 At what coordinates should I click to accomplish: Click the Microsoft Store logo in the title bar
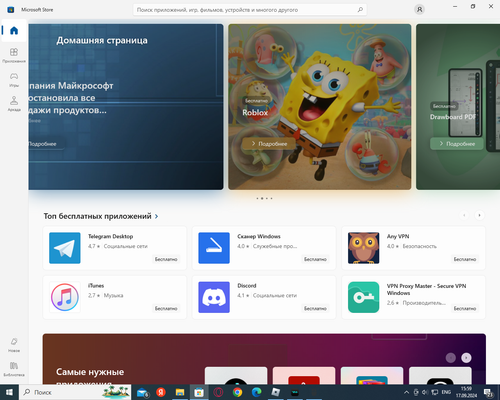click(11, 10)
